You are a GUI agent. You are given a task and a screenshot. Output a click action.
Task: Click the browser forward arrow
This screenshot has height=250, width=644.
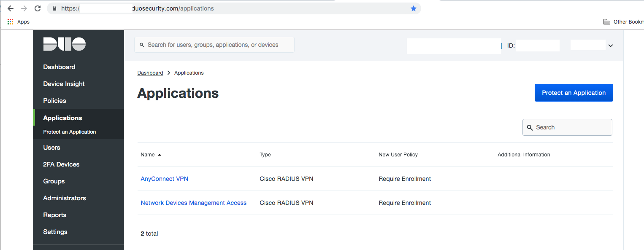click(x=24, y=8)
